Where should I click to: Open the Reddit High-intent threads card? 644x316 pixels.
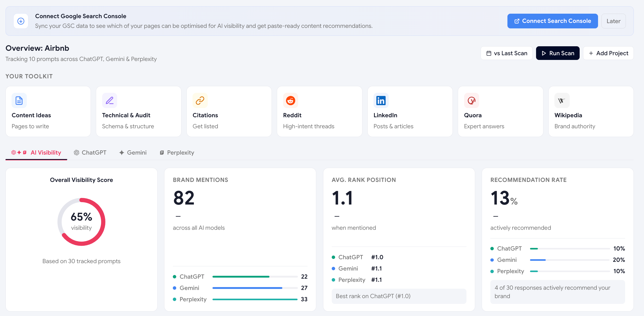(x=319, y=111)
